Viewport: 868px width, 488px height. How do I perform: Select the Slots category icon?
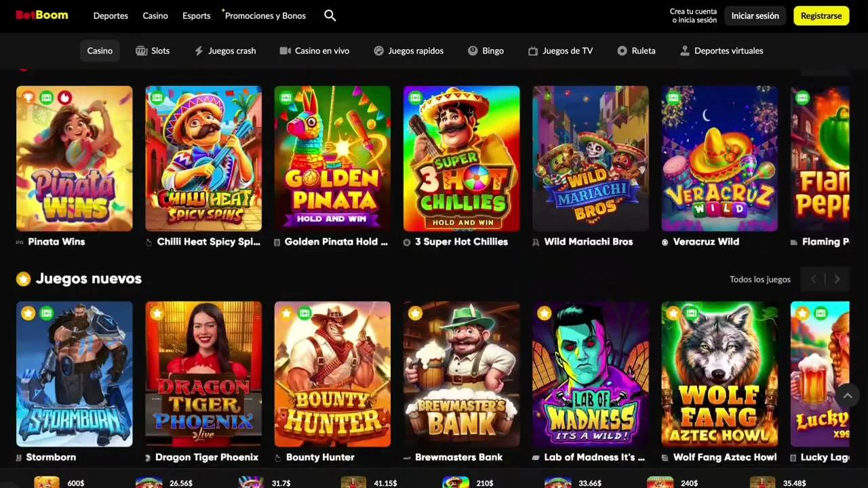141,51
